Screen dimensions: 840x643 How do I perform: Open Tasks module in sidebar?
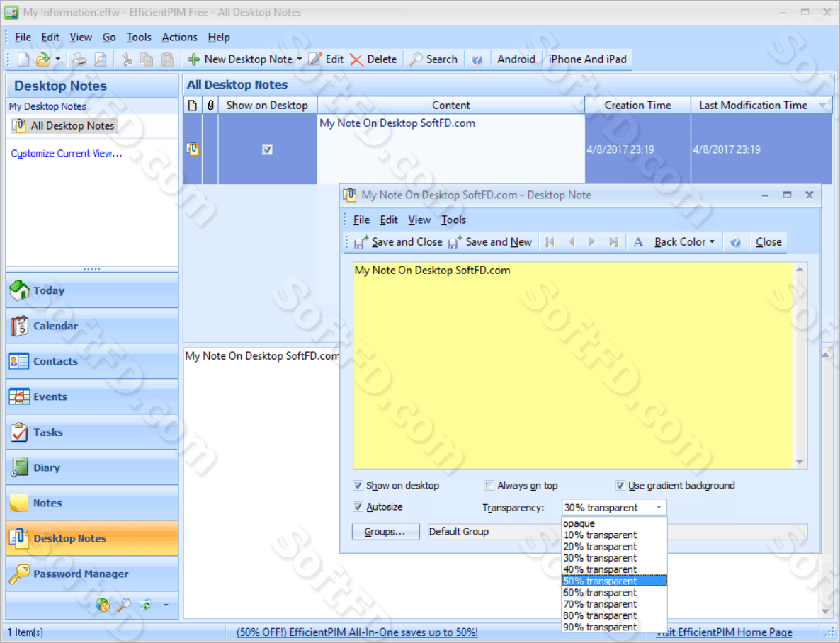[x=92, y=432]
